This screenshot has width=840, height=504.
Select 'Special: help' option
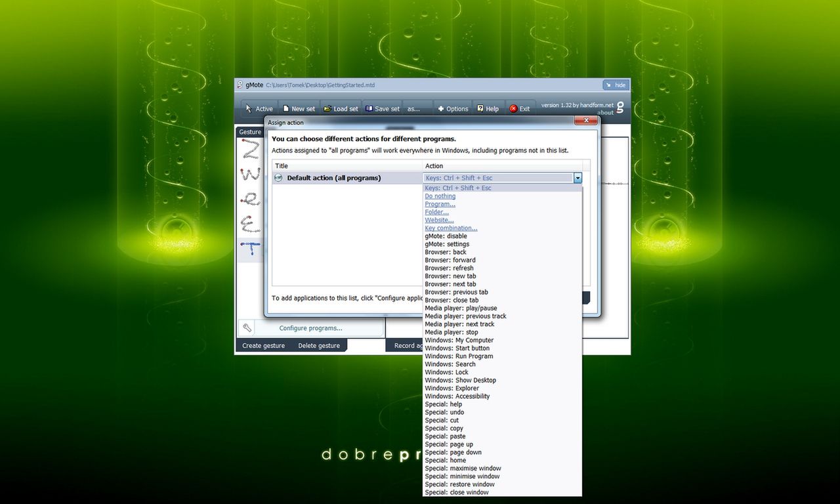(x=502, y=404)
